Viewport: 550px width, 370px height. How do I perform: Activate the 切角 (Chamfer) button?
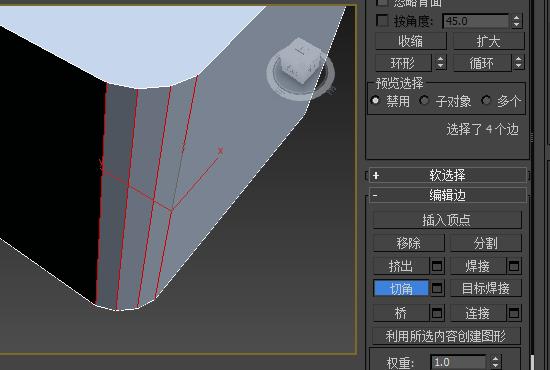coord(401,288)
